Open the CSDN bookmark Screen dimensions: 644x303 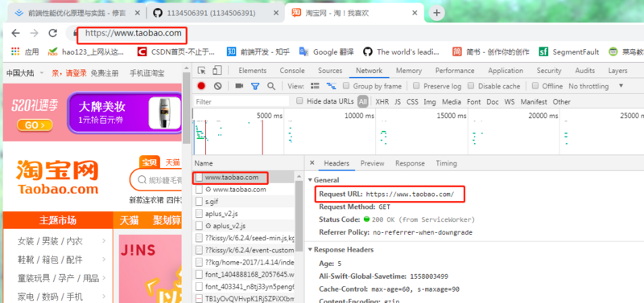pos(176,51)
